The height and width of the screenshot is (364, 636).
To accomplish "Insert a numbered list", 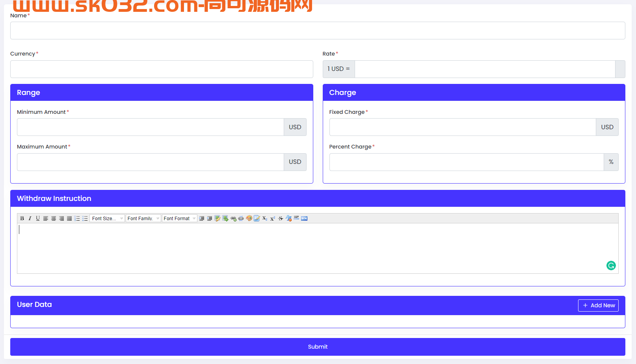I will pyautogui.click(x=77, y=218).
